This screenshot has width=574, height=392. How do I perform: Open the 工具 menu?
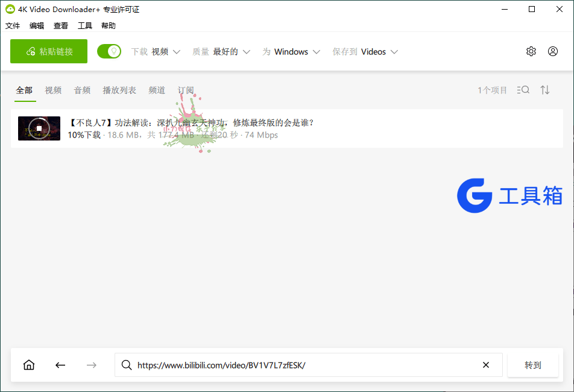coord(85,25)
